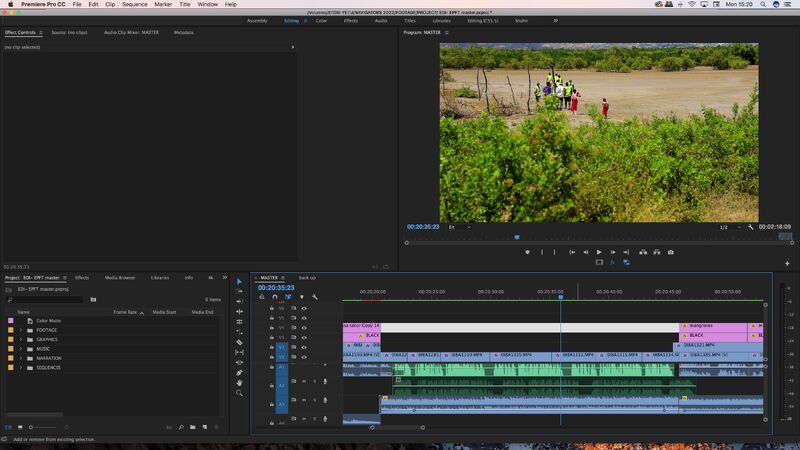Select the Razor tool in the toolbar
Screen dimensions: 800x450
pyautogui.click(x=239, y=342)
